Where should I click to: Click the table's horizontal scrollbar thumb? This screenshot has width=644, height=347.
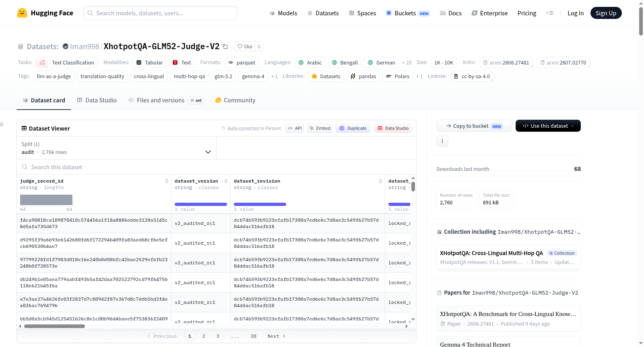click(x=54, y=326)
